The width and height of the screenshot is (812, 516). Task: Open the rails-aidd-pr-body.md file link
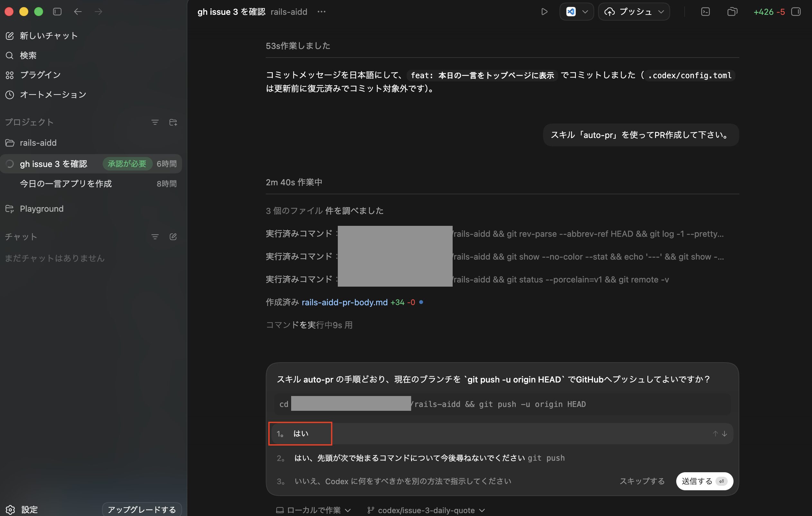[344, 302]
